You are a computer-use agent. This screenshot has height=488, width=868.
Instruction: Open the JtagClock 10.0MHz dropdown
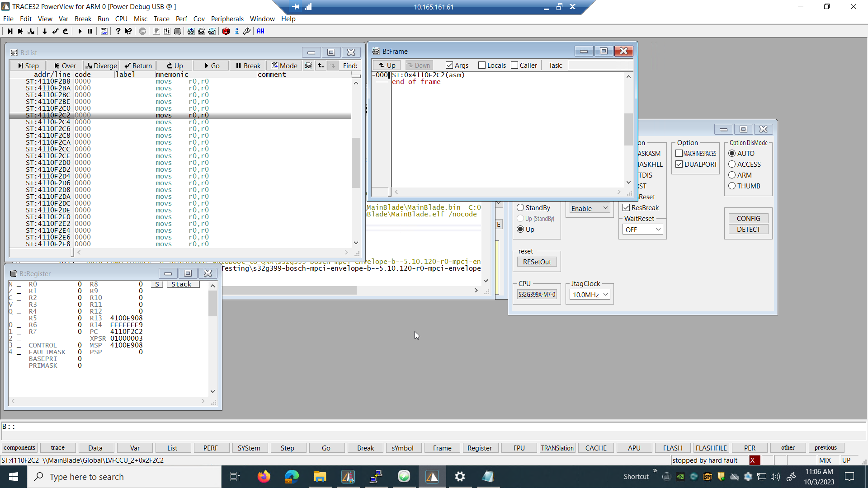[590, 295]
